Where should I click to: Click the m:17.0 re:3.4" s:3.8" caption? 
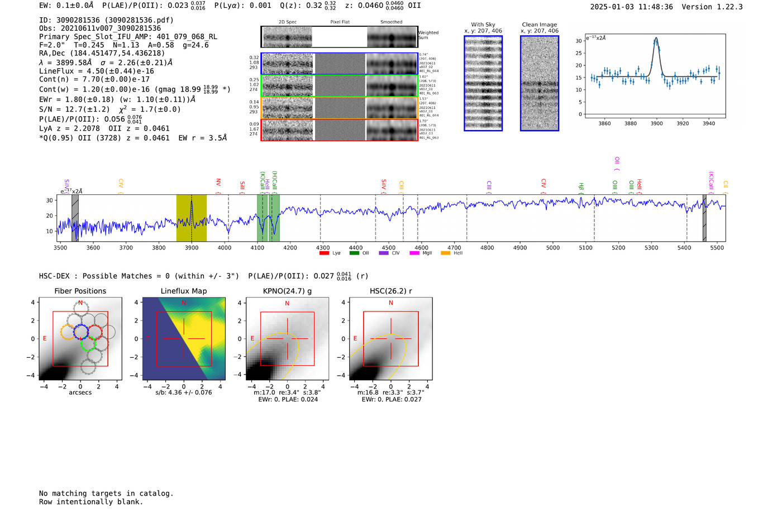[287, 392]
